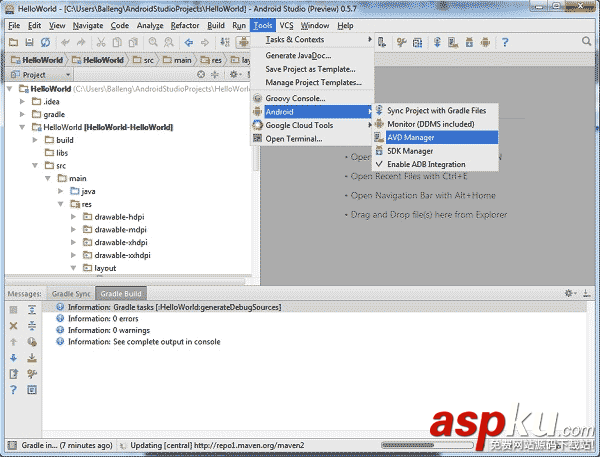This screenshot has height=457, width=600.
Task: Choose Generate JavaDoc menu entry
Action: click(x=312, y=55)
